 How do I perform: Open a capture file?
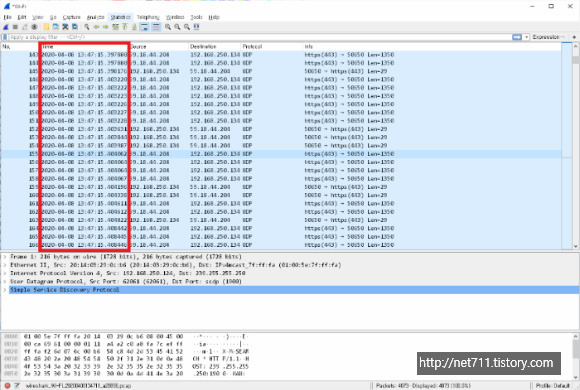(x=46, y=27)
